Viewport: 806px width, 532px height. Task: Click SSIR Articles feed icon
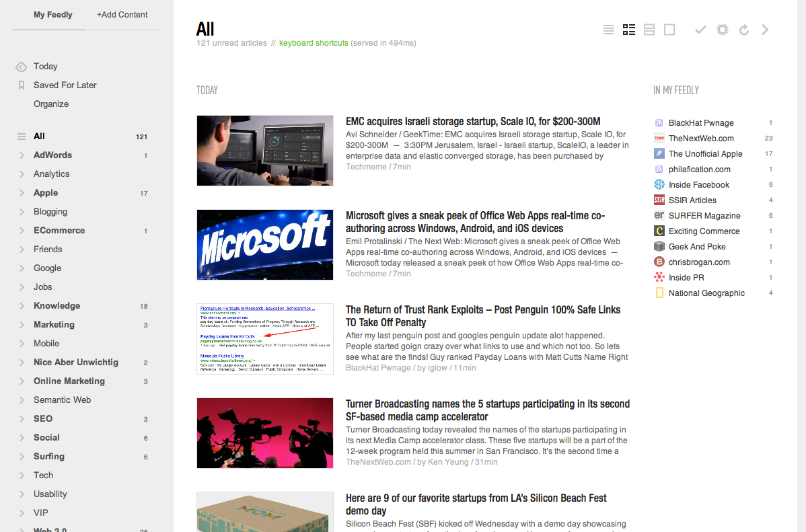coord(659,200)
